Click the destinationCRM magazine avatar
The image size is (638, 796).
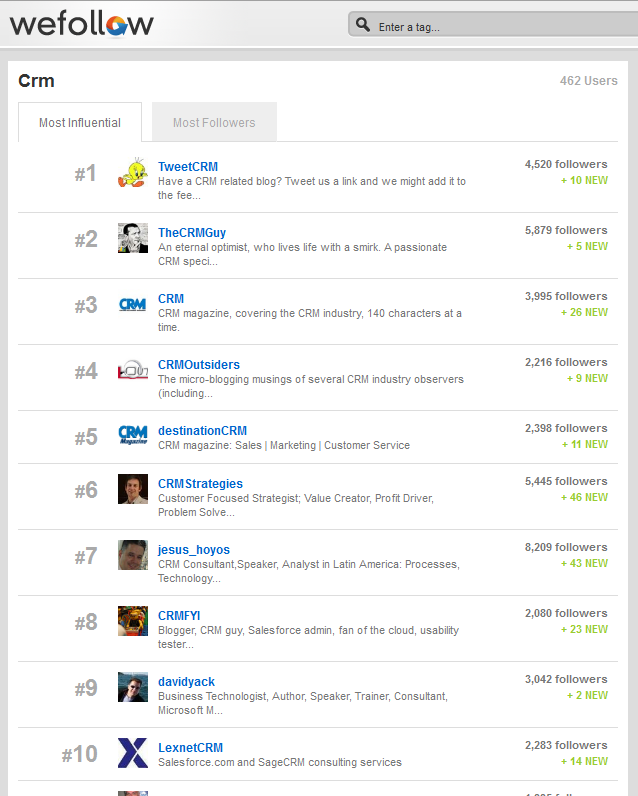133,435
